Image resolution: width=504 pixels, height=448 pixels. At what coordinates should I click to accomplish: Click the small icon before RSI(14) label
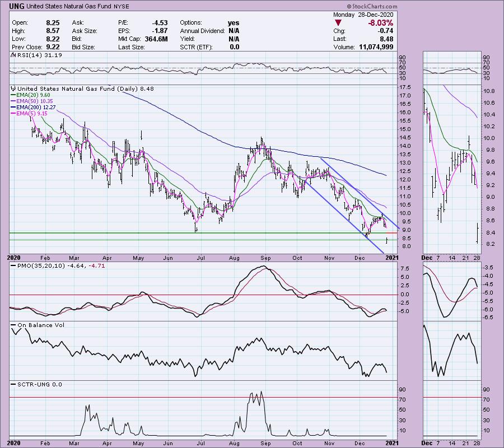(x=13, y=55)
